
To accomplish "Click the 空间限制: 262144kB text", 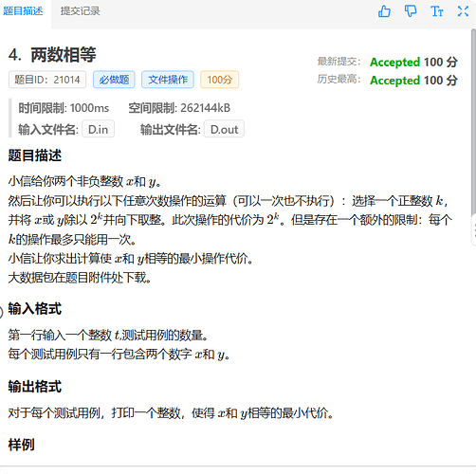I will [x=179, y=108].
